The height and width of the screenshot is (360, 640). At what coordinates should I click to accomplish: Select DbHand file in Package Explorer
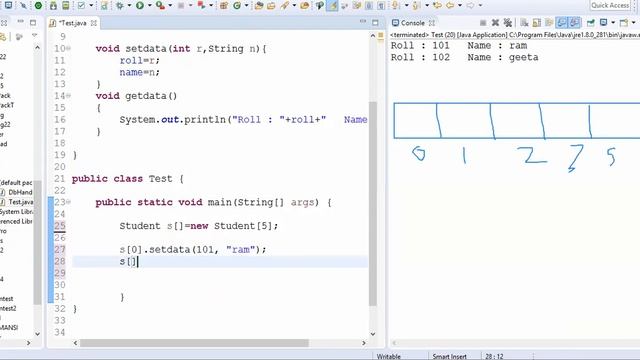[x=17, y=192]
